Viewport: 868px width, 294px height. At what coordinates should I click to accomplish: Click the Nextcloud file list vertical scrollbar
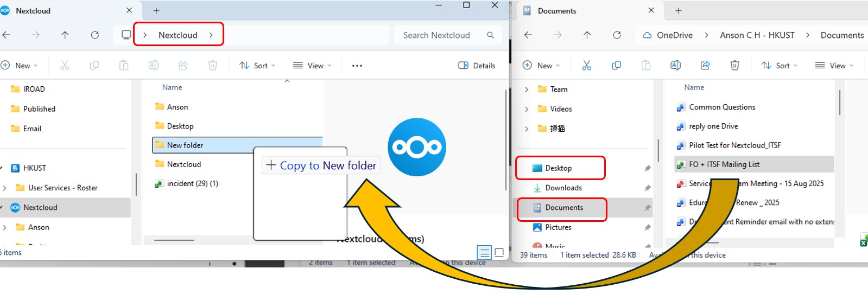coord(506,141)
